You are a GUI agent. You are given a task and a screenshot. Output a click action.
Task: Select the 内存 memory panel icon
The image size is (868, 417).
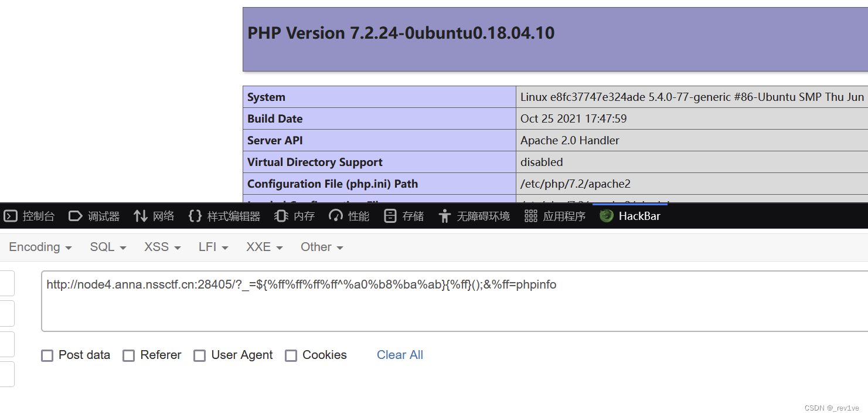click(281, 216)
